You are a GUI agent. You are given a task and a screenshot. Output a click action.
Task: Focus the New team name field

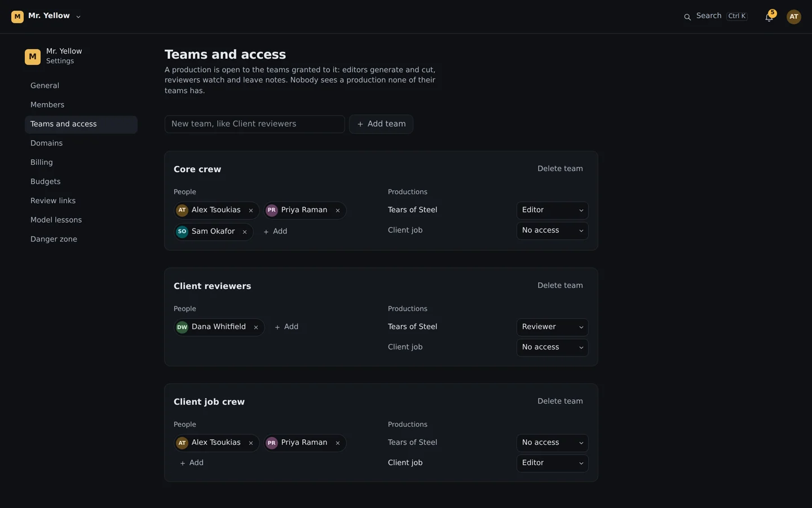pyautogui.click(x=255, y=124)
